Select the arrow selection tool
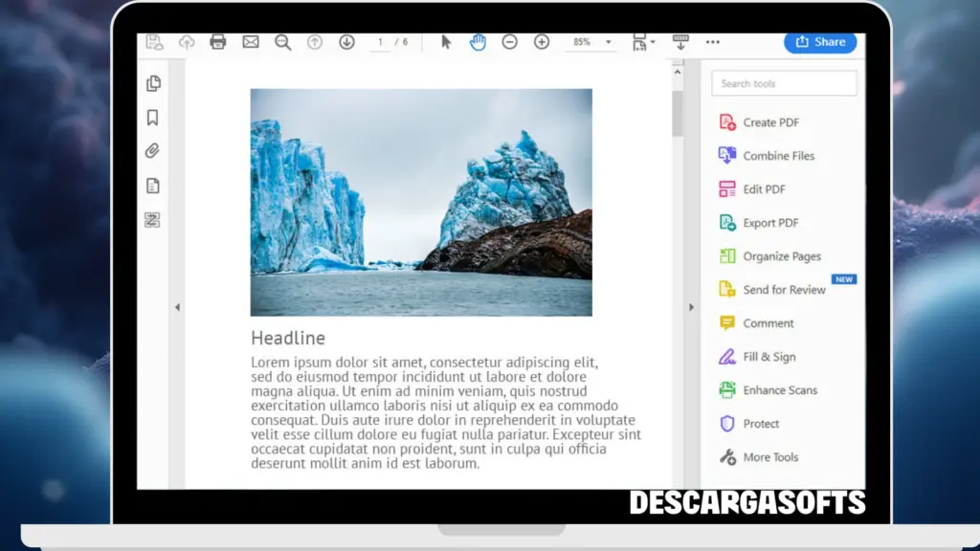The image size is (980, 551). [x=444, y=42]
